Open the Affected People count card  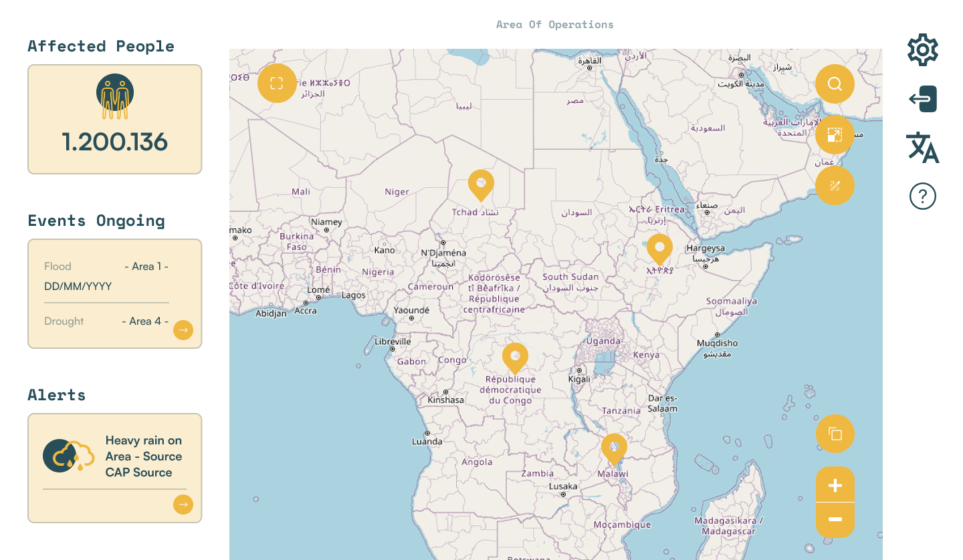tap(114, 120)
